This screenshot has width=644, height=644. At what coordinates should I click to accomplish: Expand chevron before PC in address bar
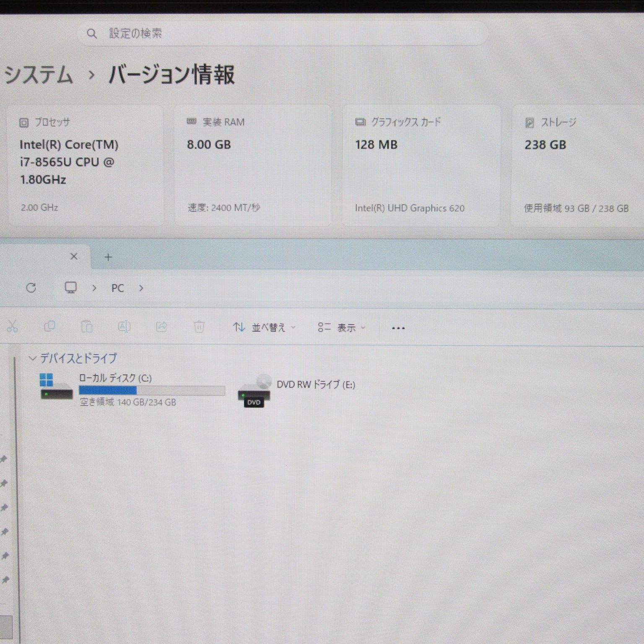pyautogui.click(x=94, y=288)
